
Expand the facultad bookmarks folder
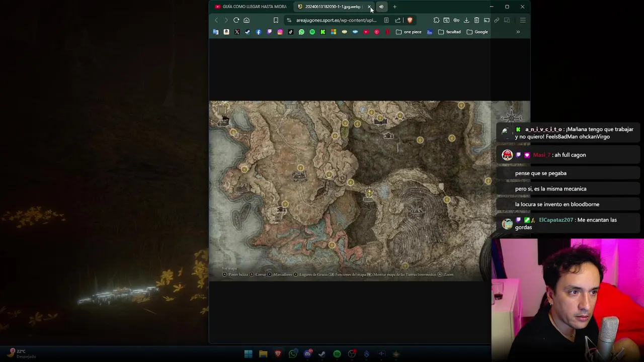(x=449, y=32)
